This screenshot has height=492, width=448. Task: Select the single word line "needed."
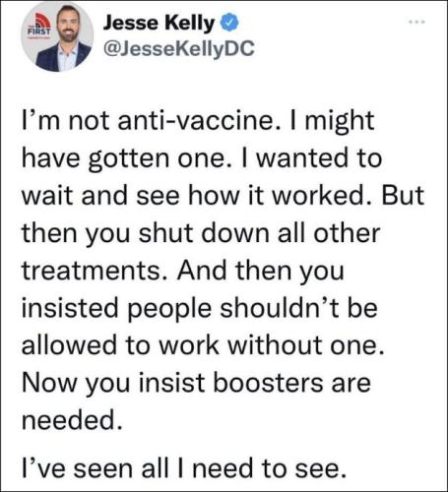(72, 420)
